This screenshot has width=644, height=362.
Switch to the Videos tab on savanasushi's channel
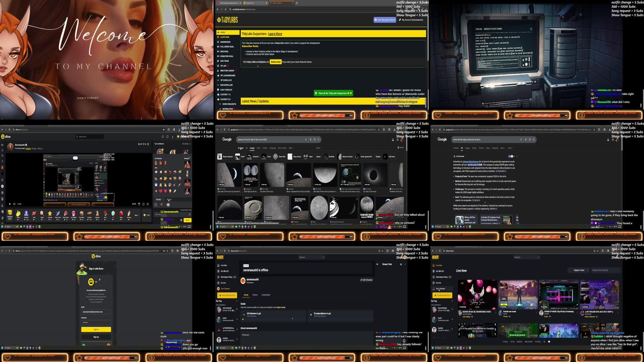(255, 295)
